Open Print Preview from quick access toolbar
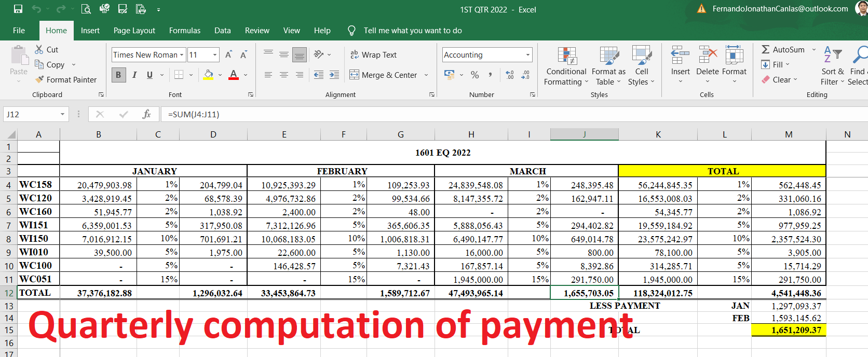 (x=86, y=9)
